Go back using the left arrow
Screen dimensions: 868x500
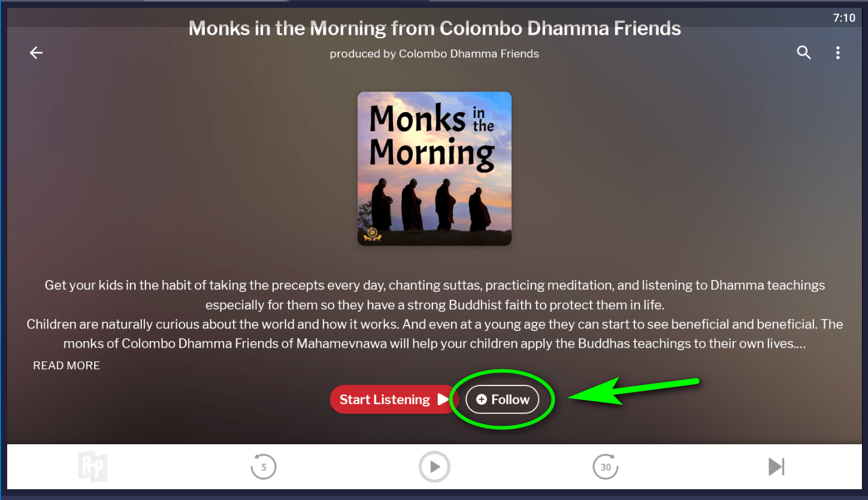(x=37, y=53)
